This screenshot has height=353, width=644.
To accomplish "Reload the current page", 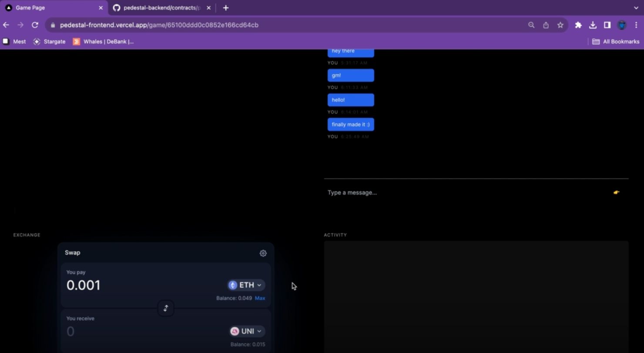I will coord(35,25).
